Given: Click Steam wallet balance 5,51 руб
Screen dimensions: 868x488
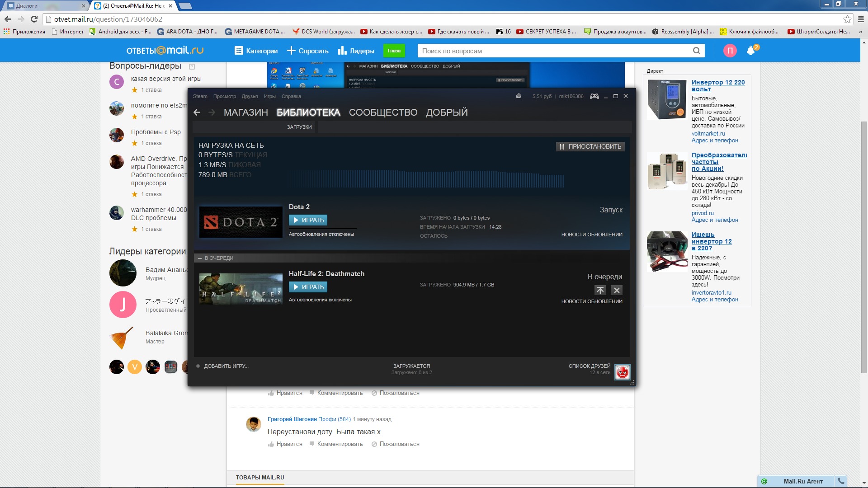Looking at the screenshot, I should coord(542,96).
